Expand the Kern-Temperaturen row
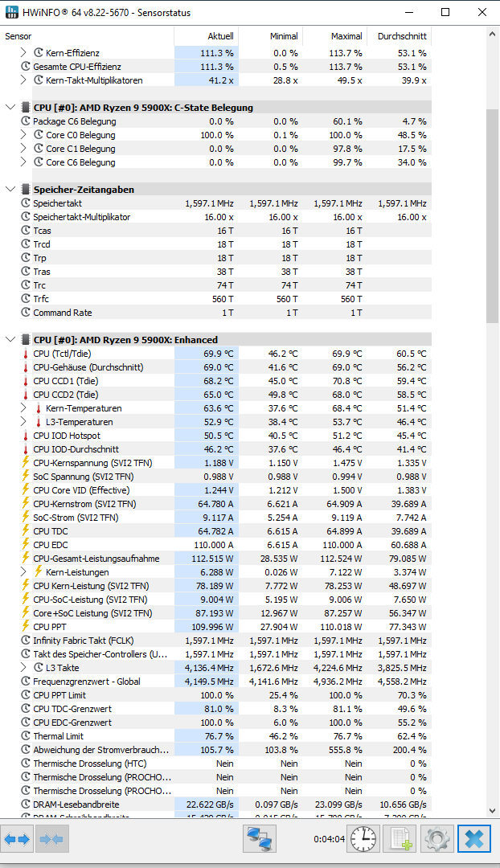The width and height of the screenshot is (500, 868). 23,408
